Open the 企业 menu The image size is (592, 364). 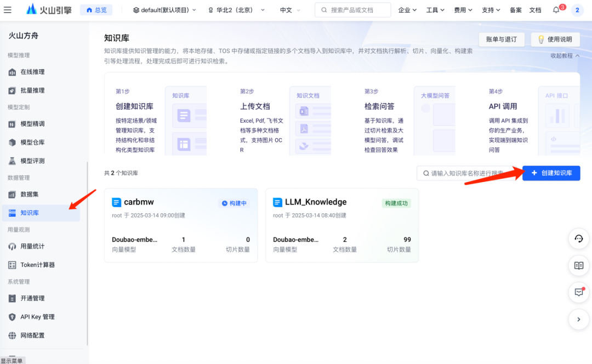tap(407, 10)
